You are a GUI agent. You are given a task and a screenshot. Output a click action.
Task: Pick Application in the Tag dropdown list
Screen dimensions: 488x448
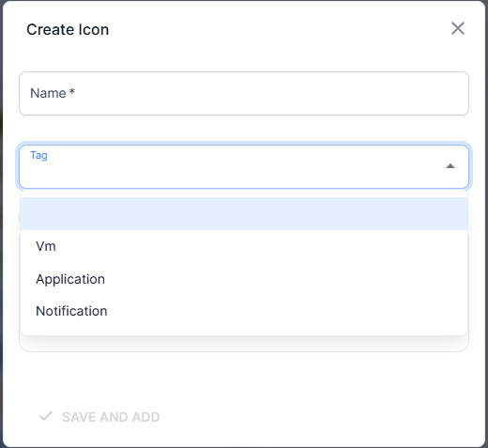point(70,279)
